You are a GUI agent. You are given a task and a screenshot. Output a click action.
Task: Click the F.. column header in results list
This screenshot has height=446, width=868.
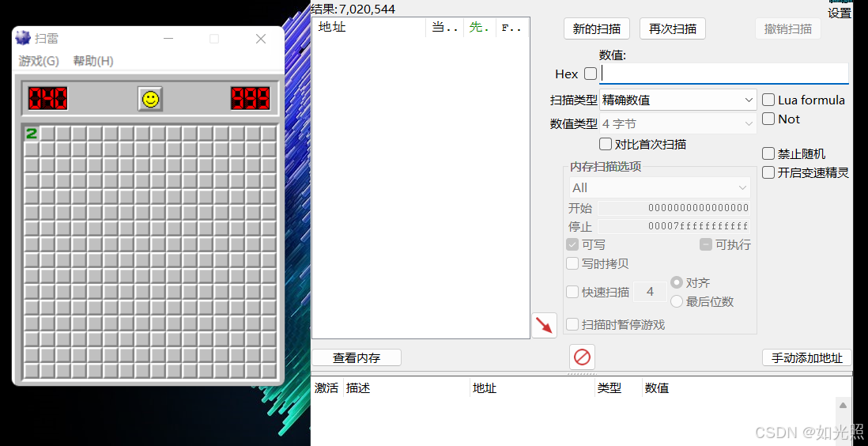(511, 27)
